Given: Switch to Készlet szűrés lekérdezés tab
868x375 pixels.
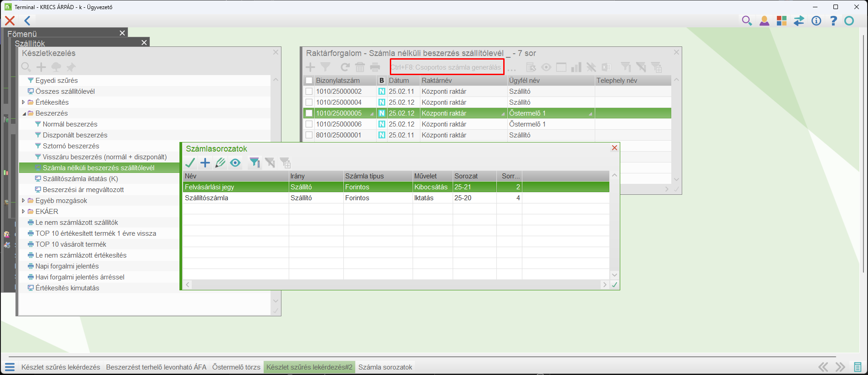Looking at the screenshot, I should 61,367.
